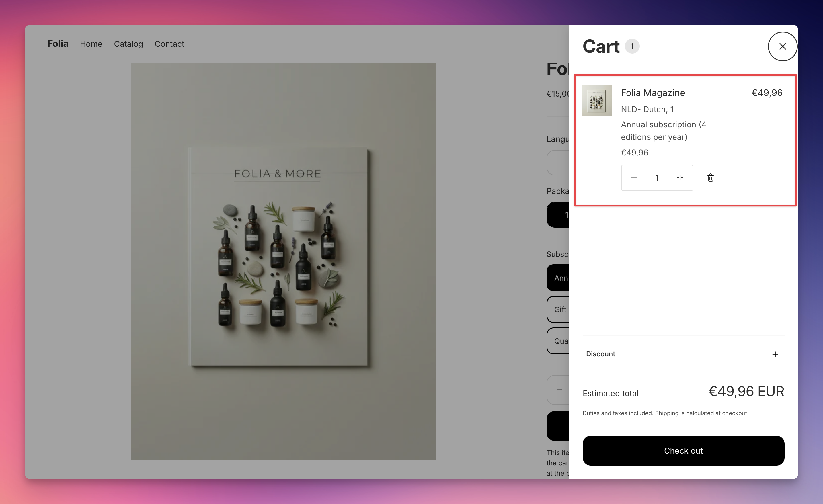The image size is (823, 504).
Task: Navigate to Home
Action: [91, 44]
